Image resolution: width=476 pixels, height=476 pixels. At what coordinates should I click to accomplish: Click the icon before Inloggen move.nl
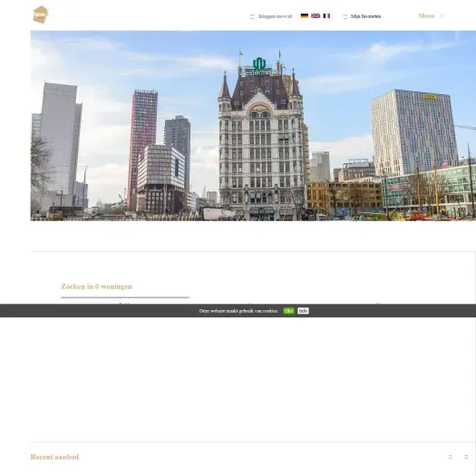(252, 16)
